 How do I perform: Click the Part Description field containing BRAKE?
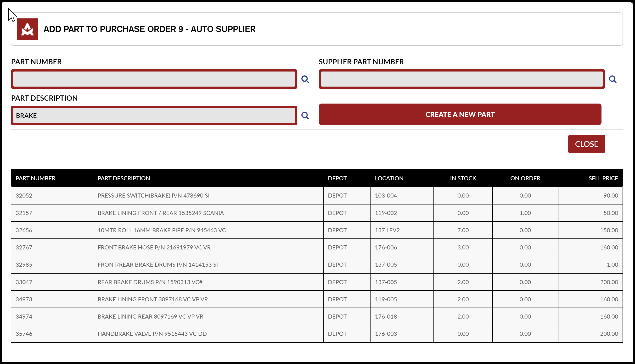(x=154, y=115)
